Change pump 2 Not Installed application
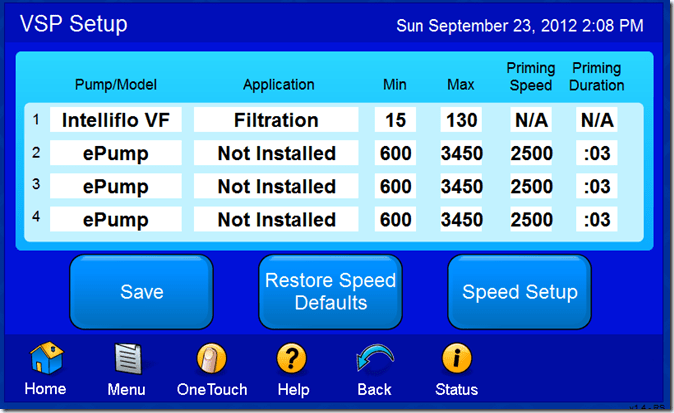674x413 pixels. point(276,153)
